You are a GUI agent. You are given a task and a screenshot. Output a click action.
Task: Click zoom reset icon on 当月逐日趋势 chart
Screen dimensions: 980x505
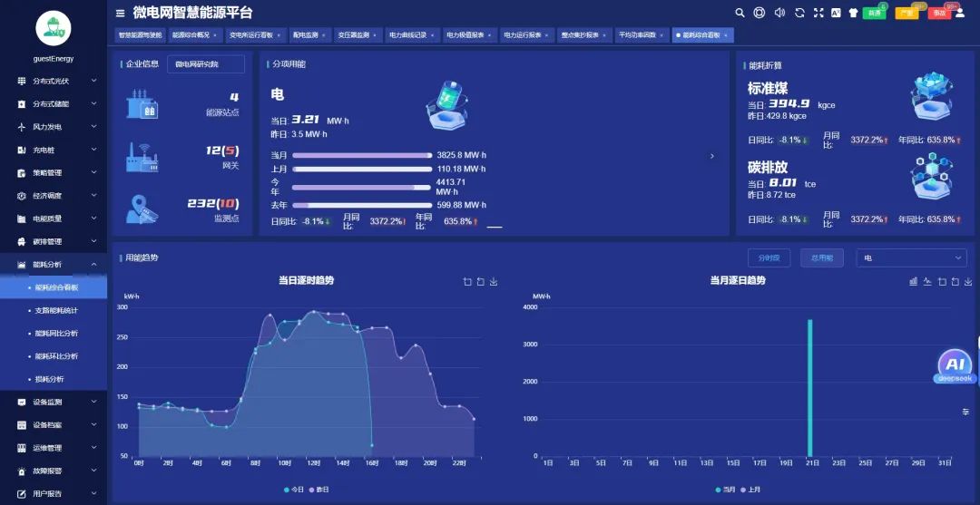[x=955, y=282]
